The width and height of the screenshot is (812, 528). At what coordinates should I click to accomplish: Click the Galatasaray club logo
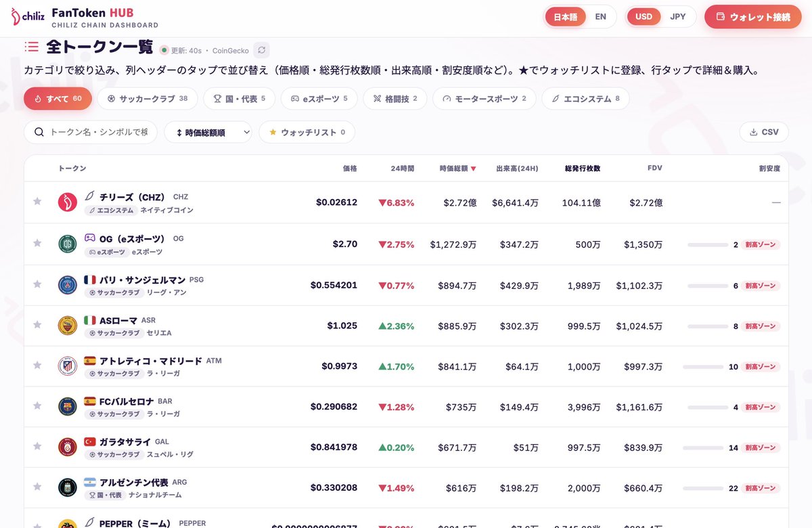tap(68, 447)
